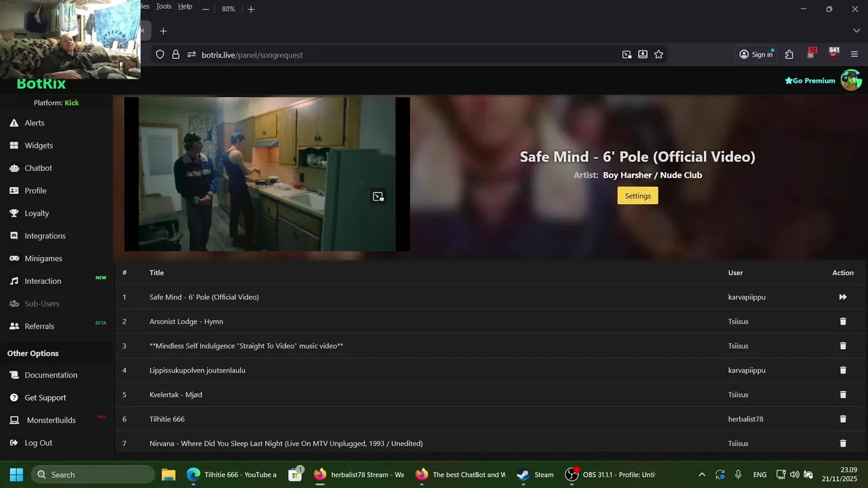Delete the Nirvana song request
Image resolution: width=868 pixels, height=488 pixels.
(843, 443)
